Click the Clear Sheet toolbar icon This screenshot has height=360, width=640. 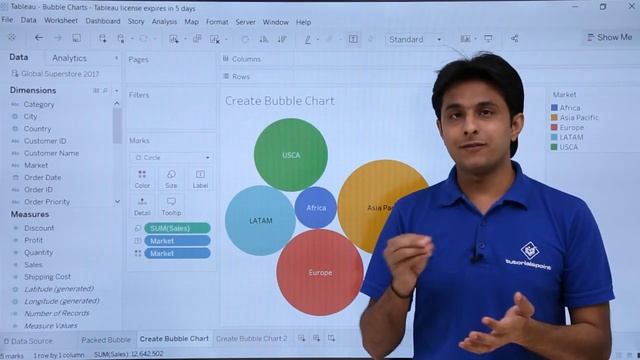(x=215, y=39)
